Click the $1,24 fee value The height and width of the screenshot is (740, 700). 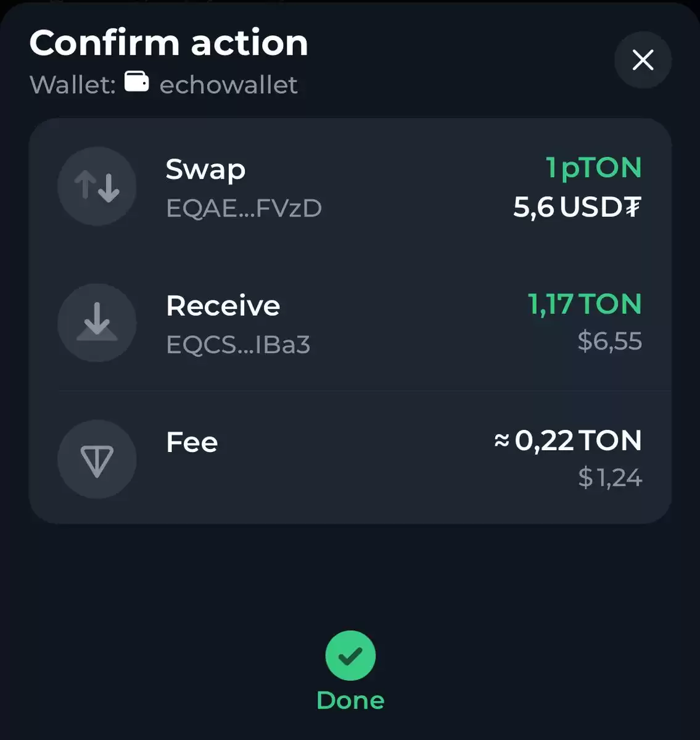point(610,478)
